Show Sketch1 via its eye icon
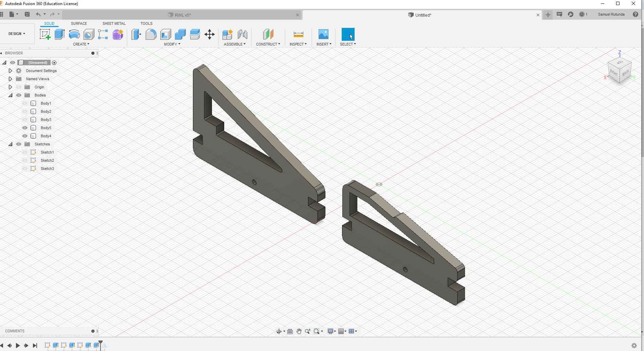644x351 pixels. pyautogui.click(x=25, y=152)
